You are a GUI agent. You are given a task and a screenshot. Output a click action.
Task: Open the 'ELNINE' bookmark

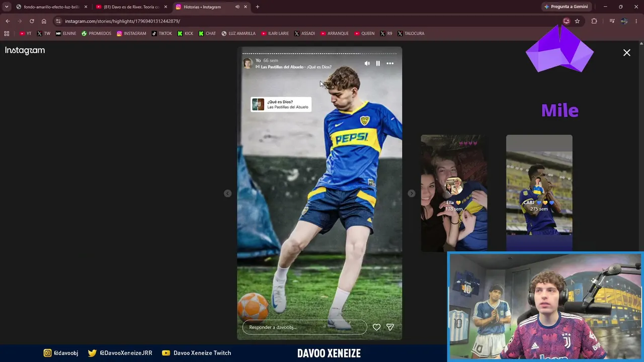[x=66, y=34]
